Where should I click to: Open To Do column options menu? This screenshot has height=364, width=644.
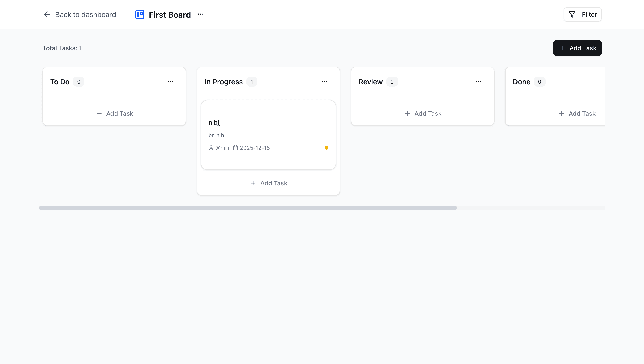pos(170,82)
